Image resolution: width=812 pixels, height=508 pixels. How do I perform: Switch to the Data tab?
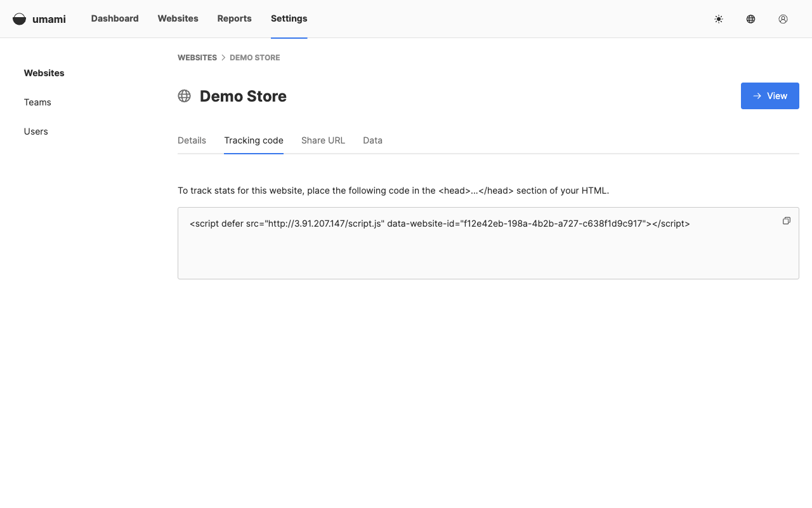coord(373,140)
